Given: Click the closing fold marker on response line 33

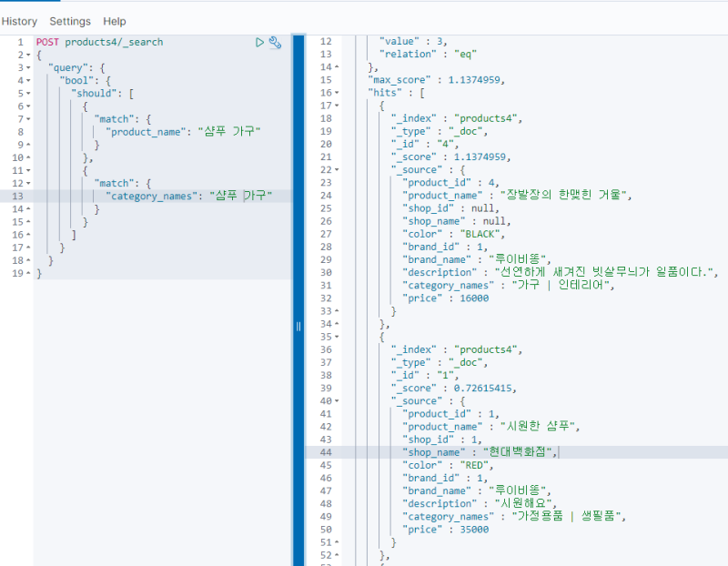Looking at the screenshot, I should tap(337, 311).
